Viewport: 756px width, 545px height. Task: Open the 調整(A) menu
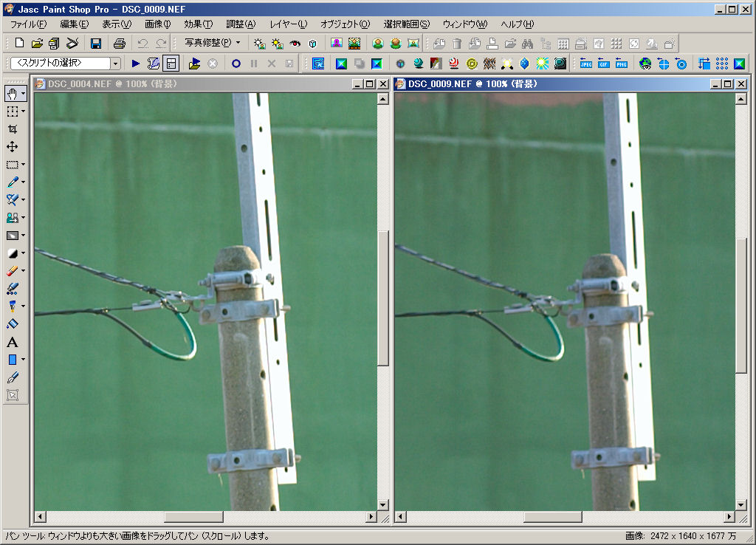(x=241, y=24)
